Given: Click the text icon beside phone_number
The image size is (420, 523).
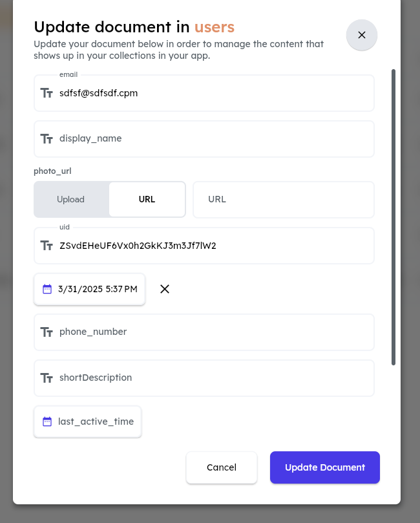Looking at the screenshot, I should [47, 332].
